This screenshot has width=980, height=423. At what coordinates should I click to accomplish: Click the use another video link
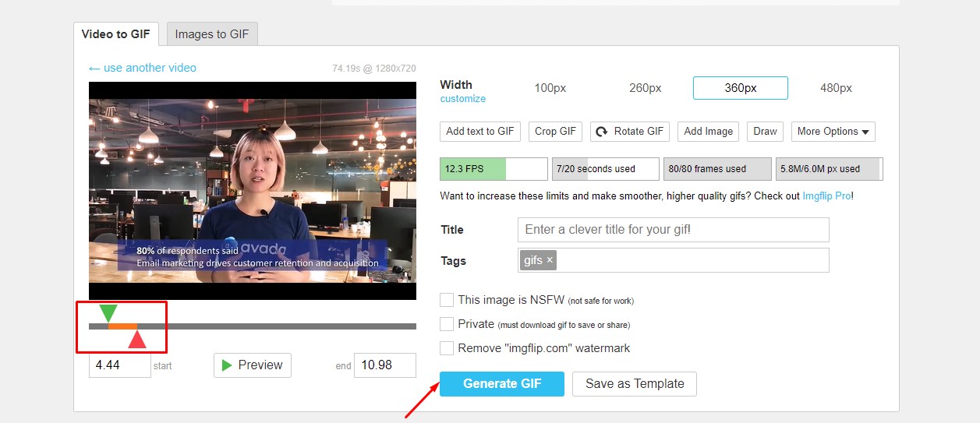143,68
